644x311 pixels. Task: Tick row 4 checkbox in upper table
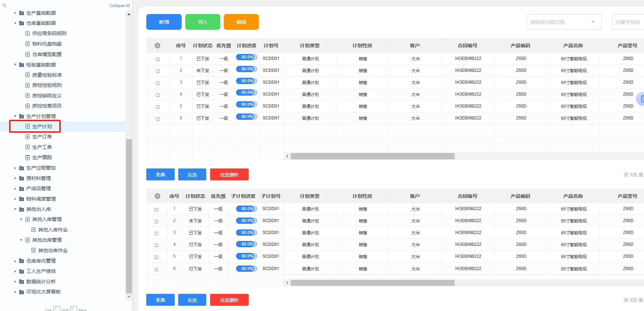pos(158,95)
